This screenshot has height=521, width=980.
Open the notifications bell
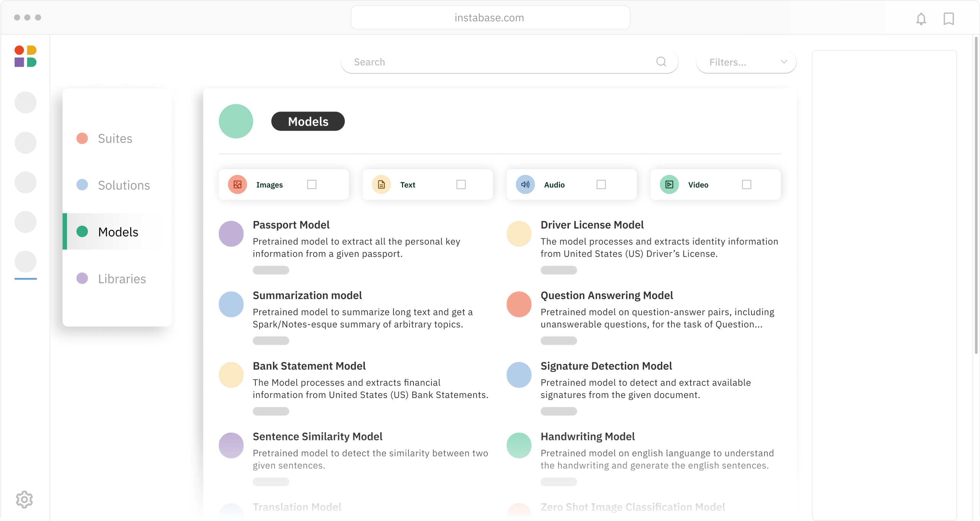pyautogui.click(x=921, y=18)
